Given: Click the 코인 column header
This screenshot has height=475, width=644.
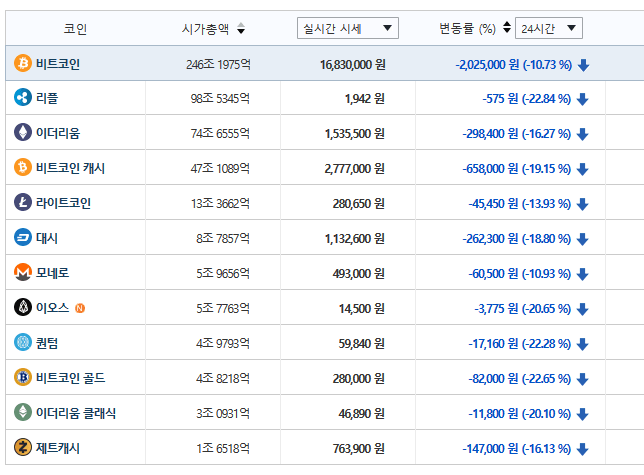Looking at the screenshot, I should click(x=74, y=29).
